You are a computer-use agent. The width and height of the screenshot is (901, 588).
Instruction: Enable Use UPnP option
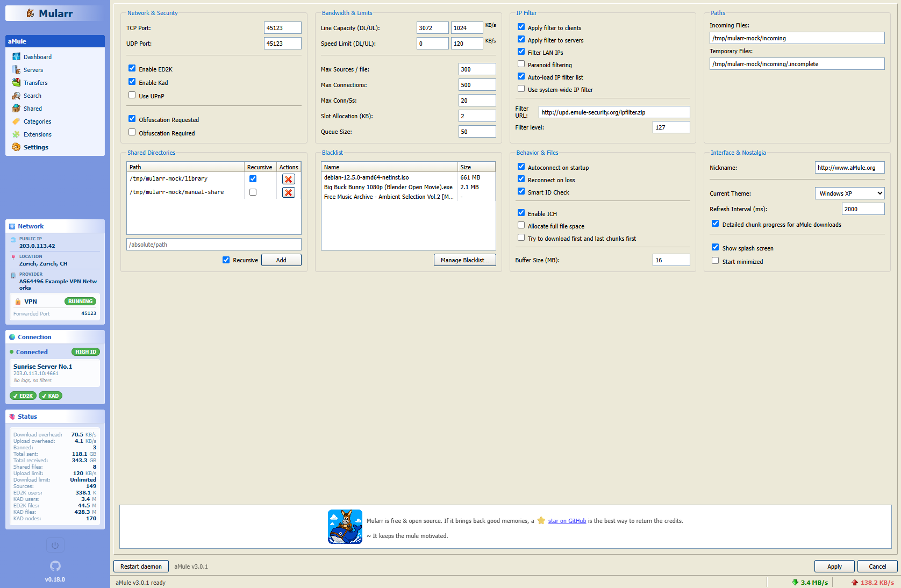click(132, 95)
